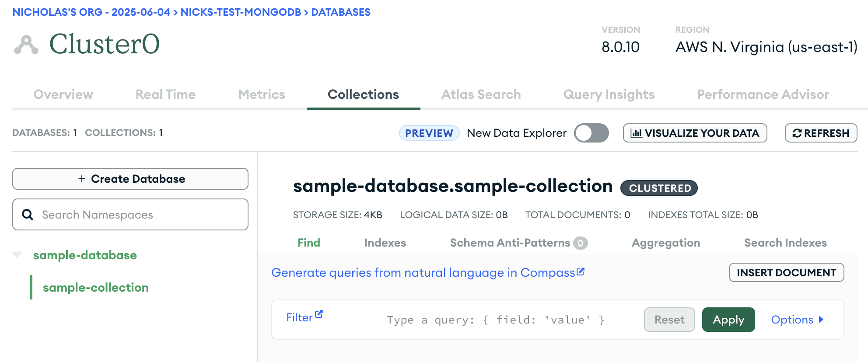
Task: Open the Real Time tab
Action: click(x=165, y=94)
